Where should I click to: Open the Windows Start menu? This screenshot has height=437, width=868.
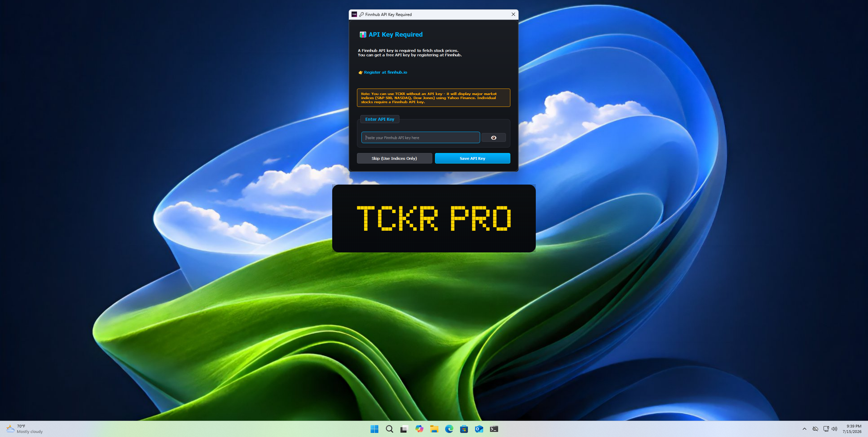(x=374, y=429)
